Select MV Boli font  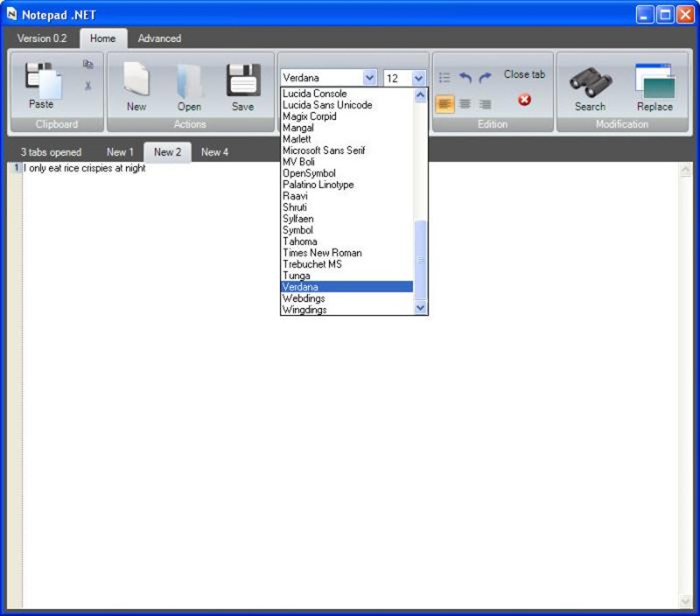[347, 162]
